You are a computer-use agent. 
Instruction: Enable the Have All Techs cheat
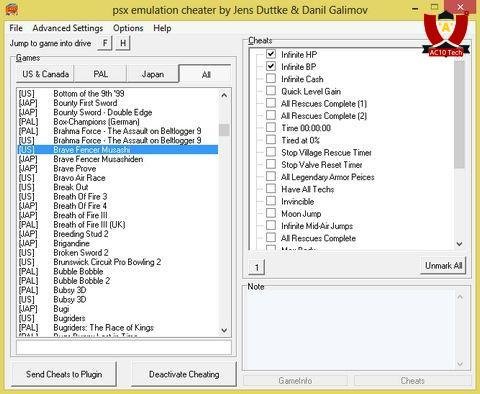271,189
